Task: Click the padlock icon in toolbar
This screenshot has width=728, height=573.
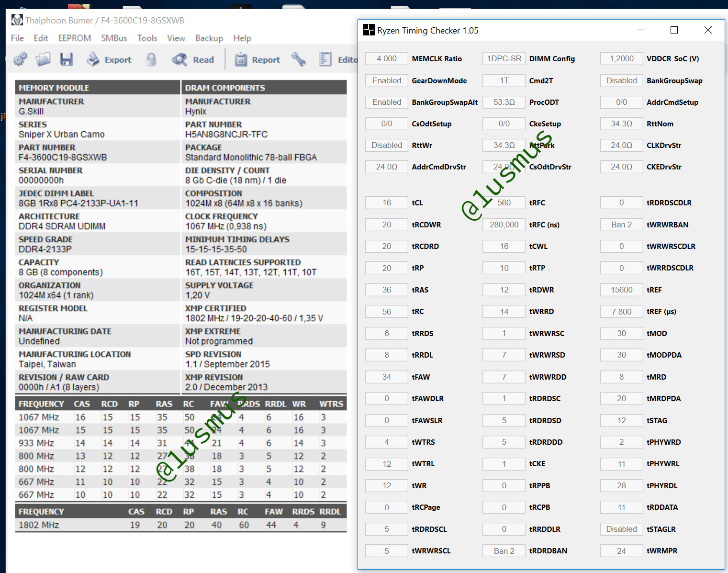Action: (151, 59)
